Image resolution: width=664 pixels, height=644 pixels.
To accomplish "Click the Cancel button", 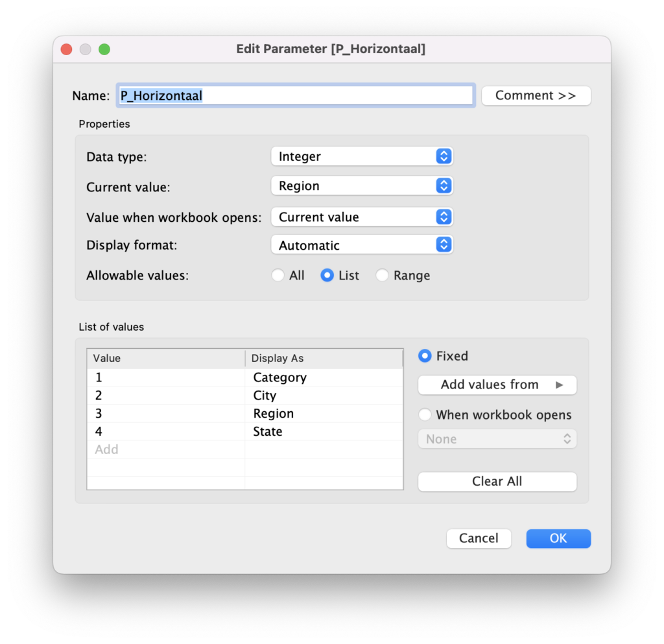I will coord(479,538).
